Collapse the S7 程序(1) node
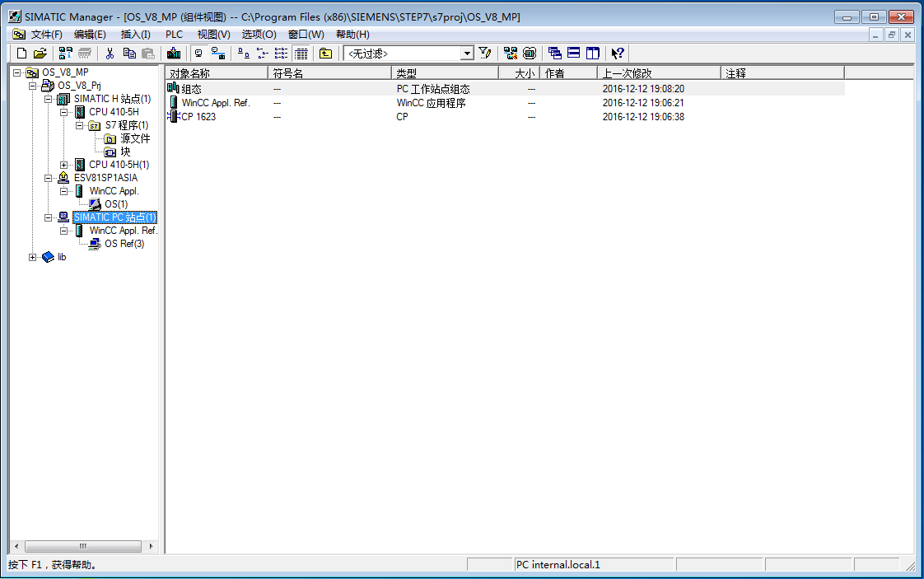The width and height of the screenshot is (924, 579). pos(79,125)
